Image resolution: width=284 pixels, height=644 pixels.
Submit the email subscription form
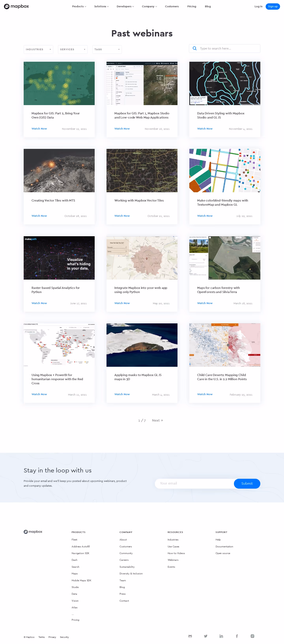pyautogui.click(x=247, y=483)
